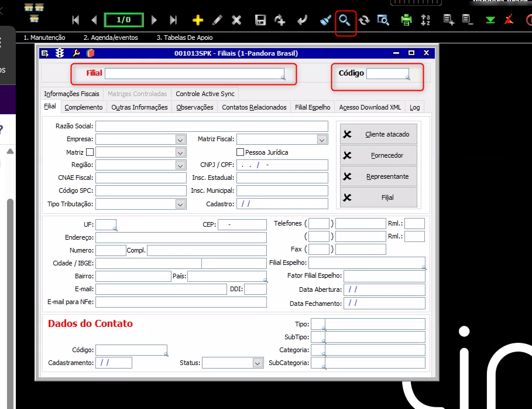This screenshot has height=409, width=532.
Task: Check the Pessoa Jurídica checkbox
Action: pos(240,152)
